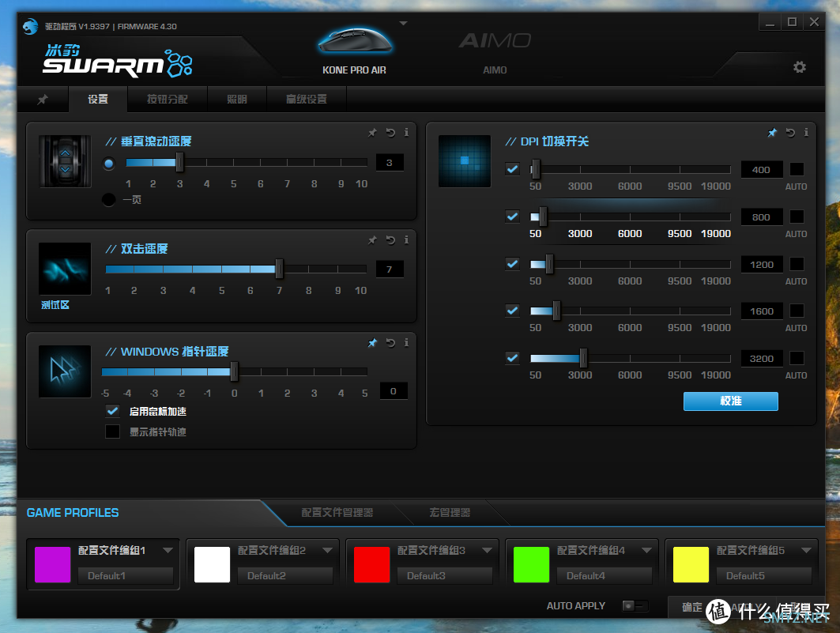This screenshot has width=840, height=633.
Task: Expand profile slot 3 dropdown
Action: (x=487, y=551)
